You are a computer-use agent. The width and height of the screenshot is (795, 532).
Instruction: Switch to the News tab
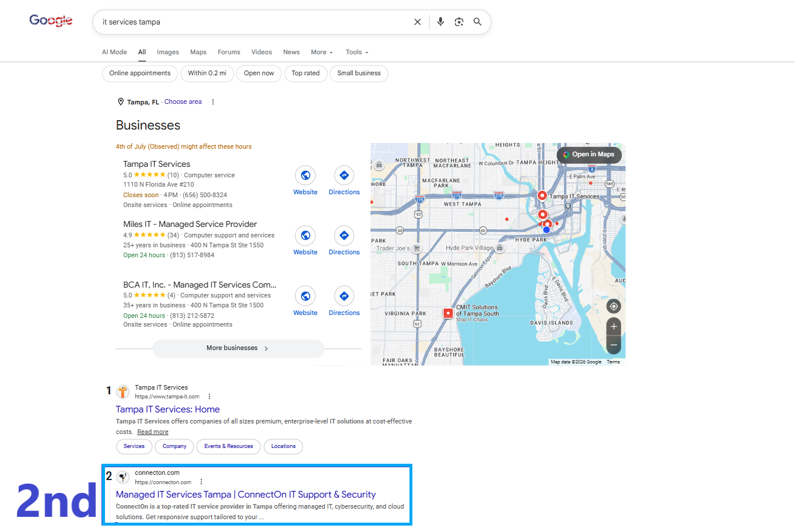coord(292,52)
